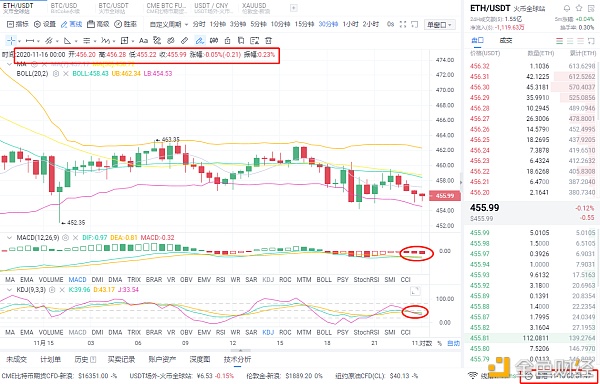Show buy orders only order book view

[x=570, y=41]
